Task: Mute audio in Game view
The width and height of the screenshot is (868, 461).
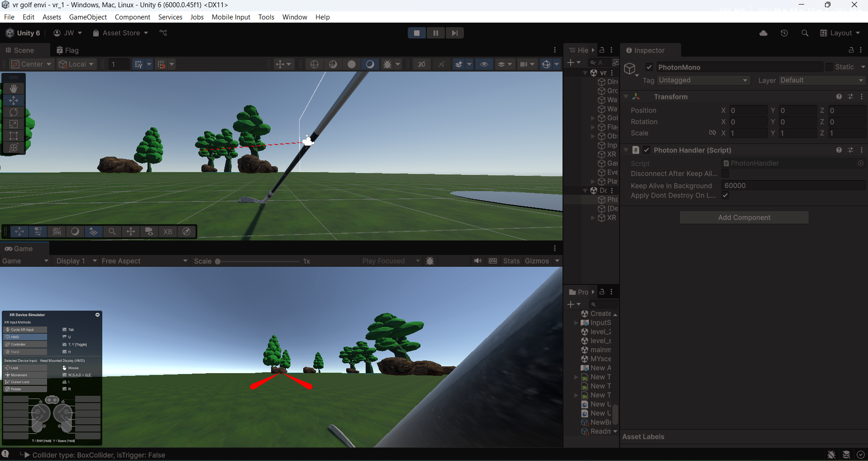Action: click(477, 261)
